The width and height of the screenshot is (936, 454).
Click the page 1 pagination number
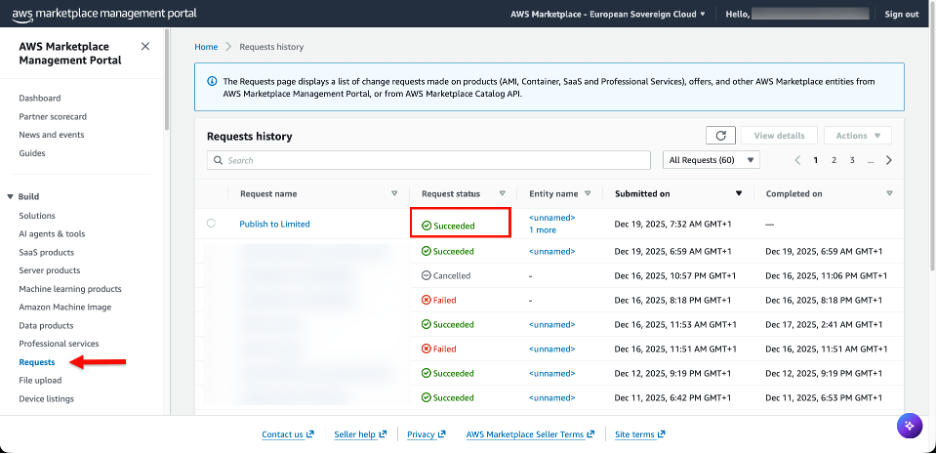coord(815,160)
